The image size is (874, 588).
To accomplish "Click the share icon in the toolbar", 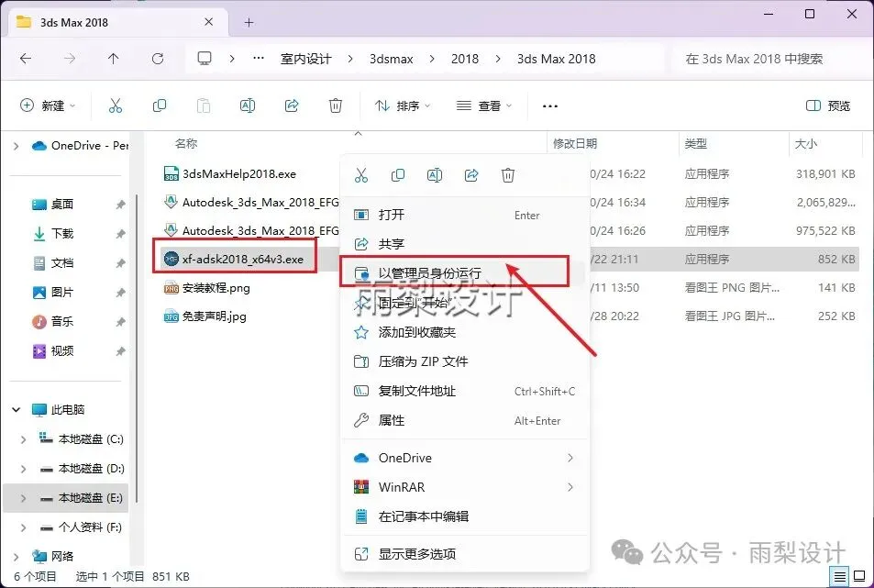I will coord(292,105).
